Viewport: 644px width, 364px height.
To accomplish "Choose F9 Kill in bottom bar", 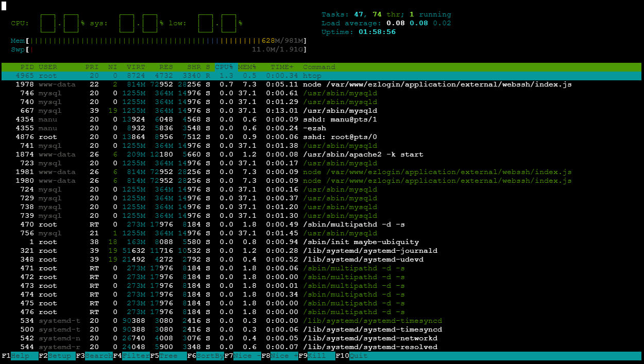I will (317, 356).
